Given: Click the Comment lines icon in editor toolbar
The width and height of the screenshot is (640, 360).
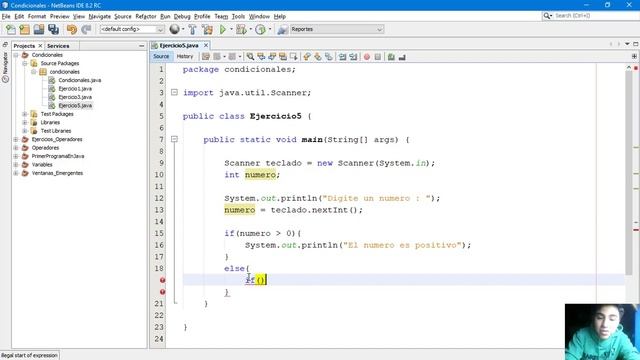Looking at the screenshot, I should (x=391, y=57).
